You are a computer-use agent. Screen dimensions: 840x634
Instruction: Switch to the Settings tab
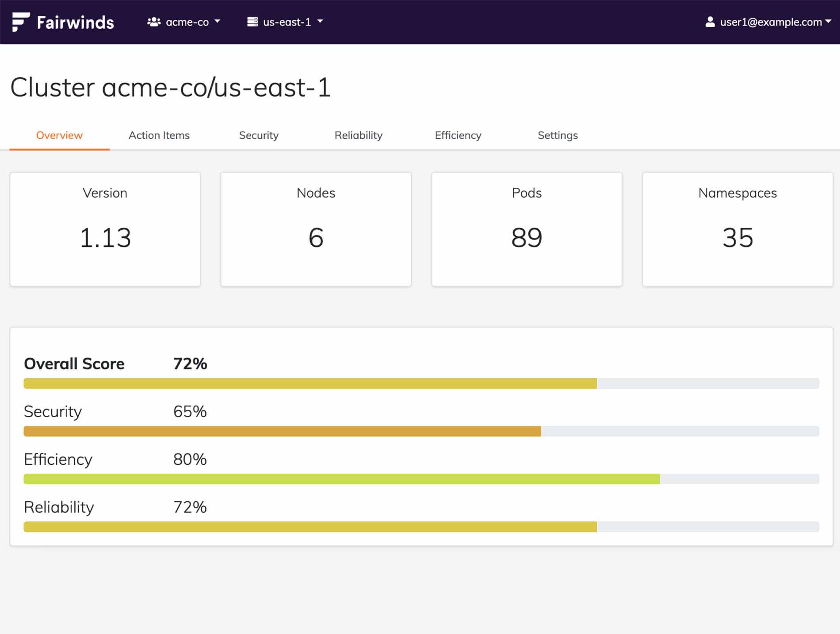557,135
